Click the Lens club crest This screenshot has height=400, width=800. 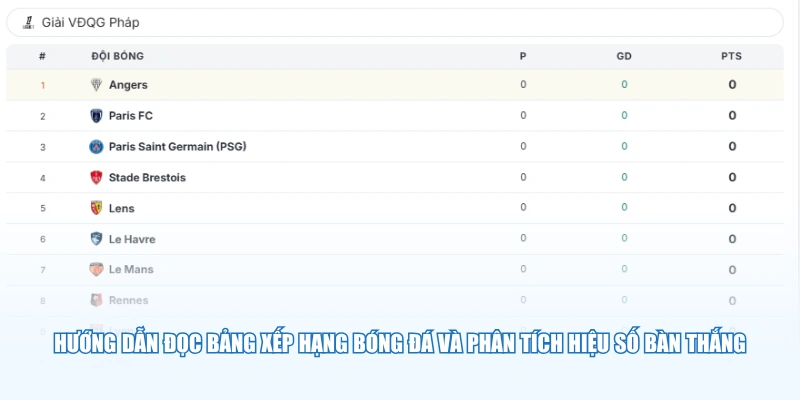(x=96, y=208)
